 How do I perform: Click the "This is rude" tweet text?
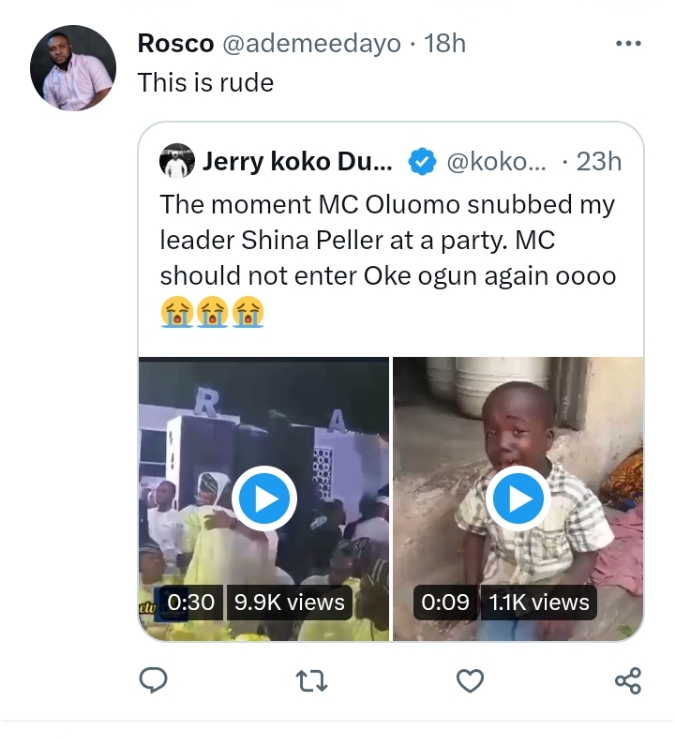coord(205,82)
